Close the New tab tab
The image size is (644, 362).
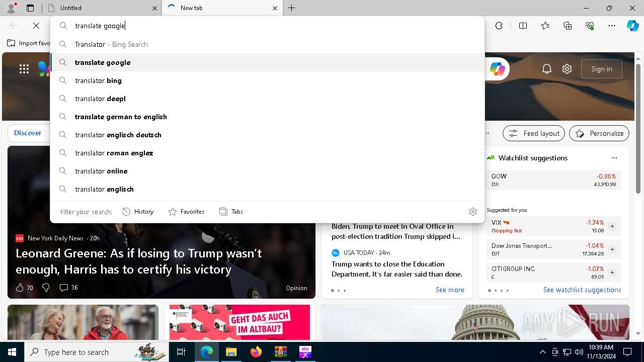click(275, 8)
